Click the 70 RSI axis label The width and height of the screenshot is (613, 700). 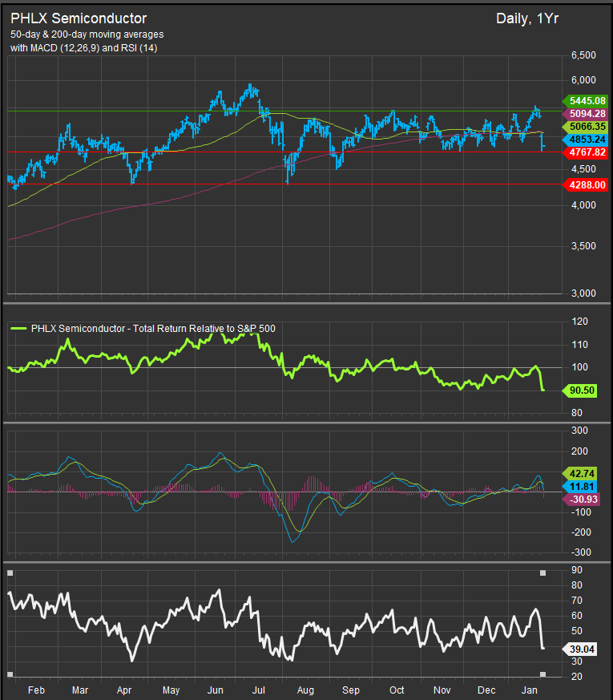(577, 601)
